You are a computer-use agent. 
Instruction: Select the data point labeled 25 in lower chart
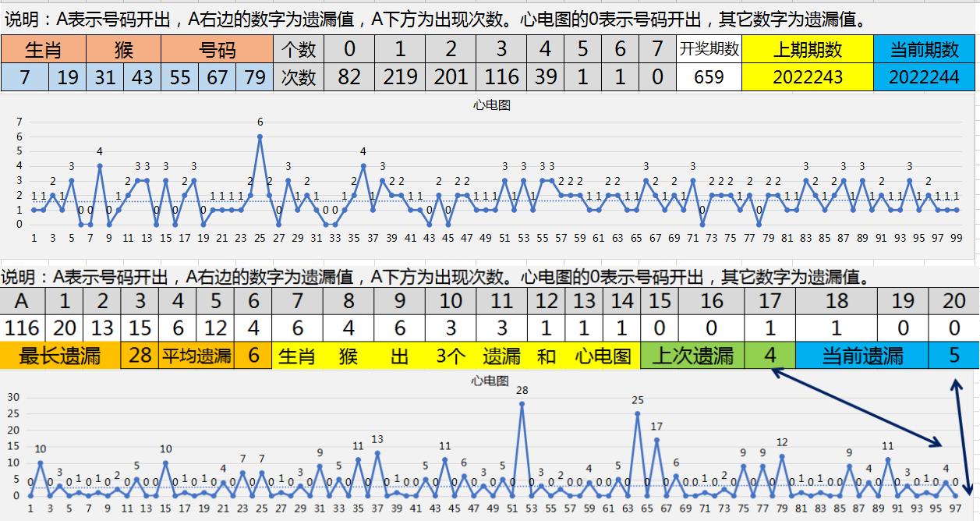pos(637,413)
